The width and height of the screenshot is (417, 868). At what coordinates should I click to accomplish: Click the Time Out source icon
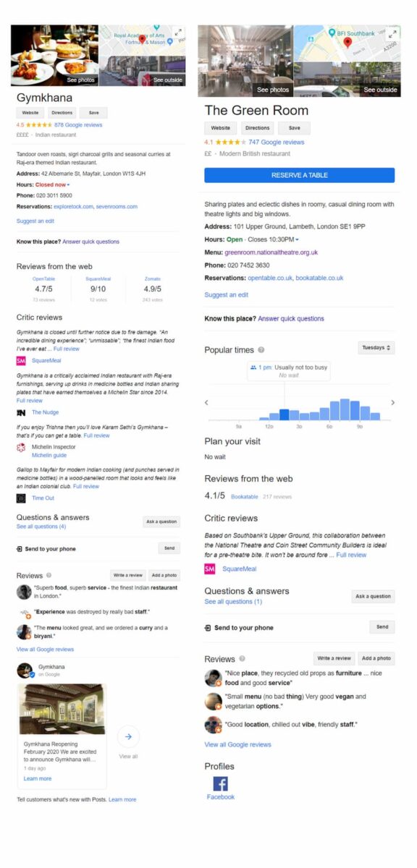click(x=22, y=498)
